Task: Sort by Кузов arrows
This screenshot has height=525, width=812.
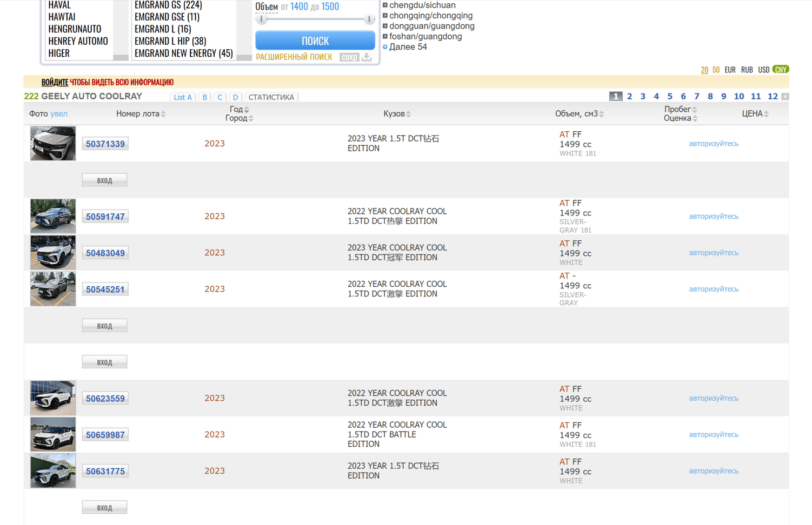Action: (409, 114)
